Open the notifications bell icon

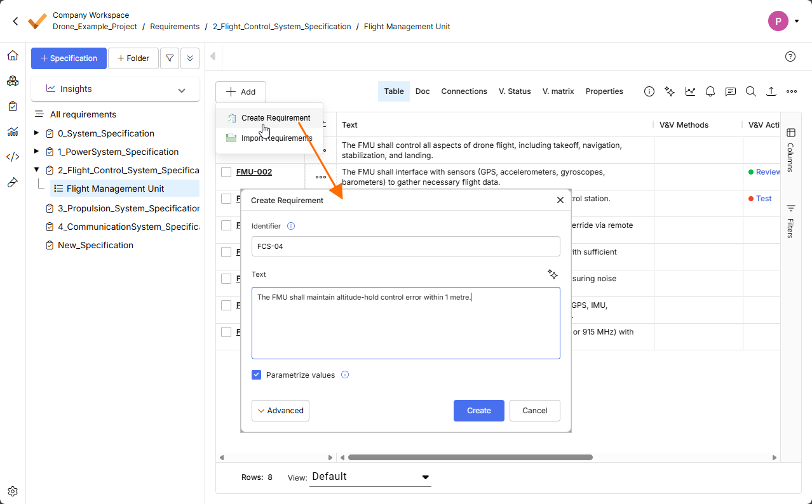pos(710,91)
